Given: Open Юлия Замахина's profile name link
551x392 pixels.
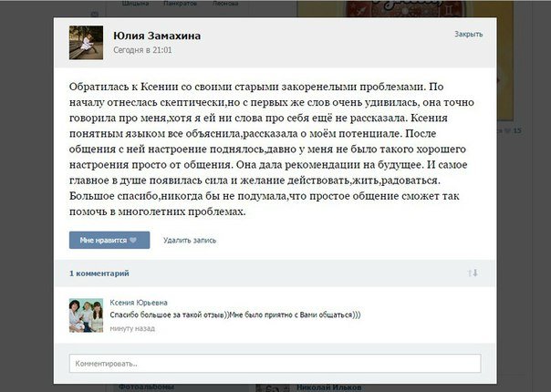Looking at the screenshot, I should [x=157, y=36].
